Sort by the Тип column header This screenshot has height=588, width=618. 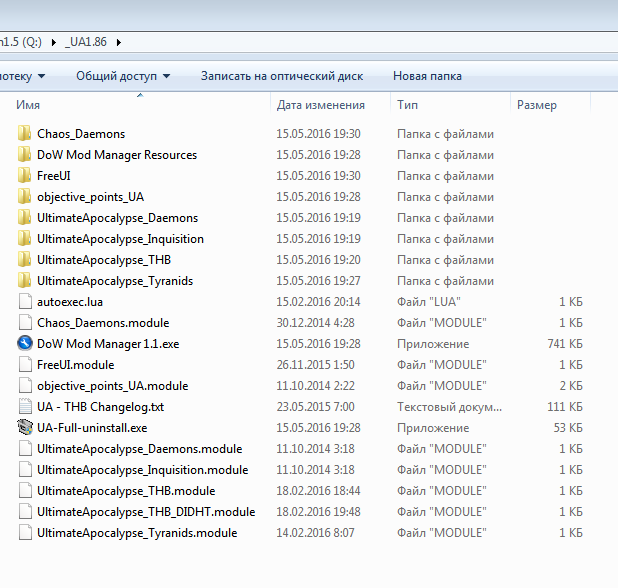pos(407,105)
